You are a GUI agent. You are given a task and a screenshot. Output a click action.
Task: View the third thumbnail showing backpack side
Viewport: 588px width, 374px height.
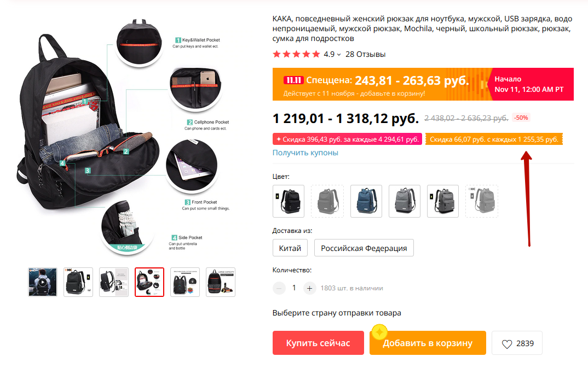point(114,282)
